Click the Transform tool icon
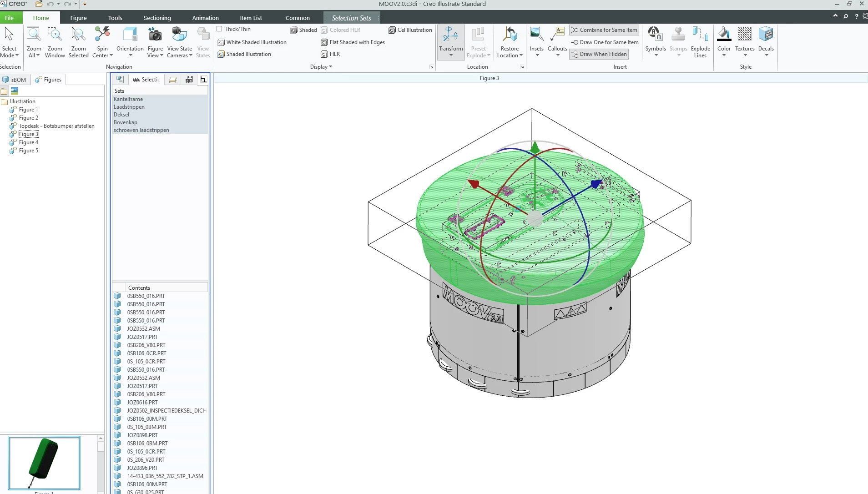This screenshot has height=494, width=868. [451, 34]
